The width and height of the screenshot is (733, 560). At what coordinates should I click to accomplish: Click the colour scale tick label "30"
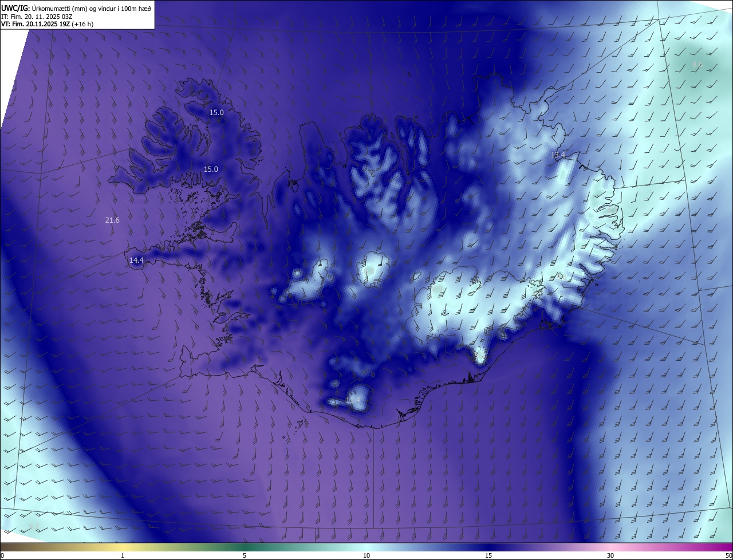[610, 555]
